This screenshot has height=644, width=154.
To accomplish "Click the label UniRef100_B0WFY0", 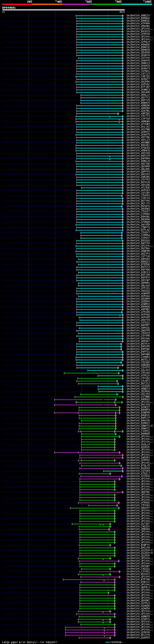I will (x=138, y=545).
